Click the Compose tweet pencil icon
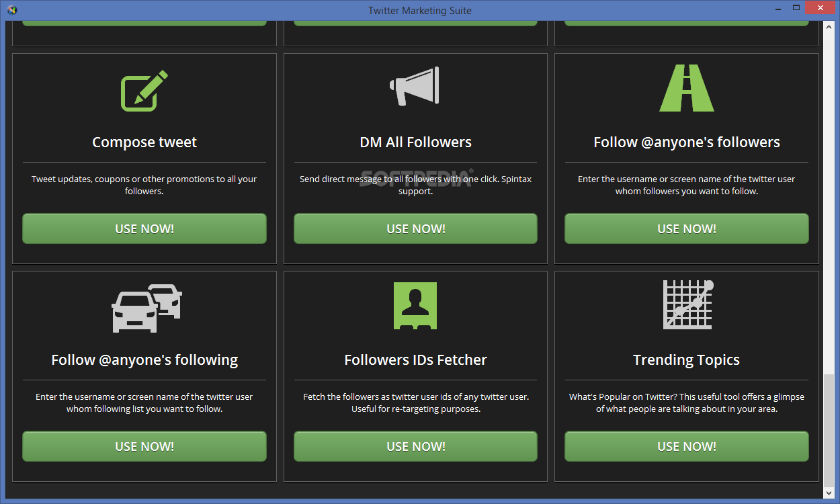The image size is (840, 504). [x=144, y=91]
